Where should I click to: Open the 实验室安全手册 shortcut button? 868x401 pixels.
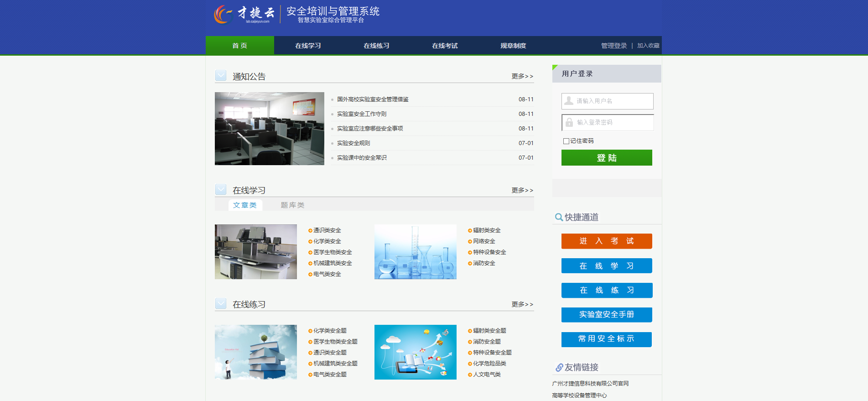[606, 314]
